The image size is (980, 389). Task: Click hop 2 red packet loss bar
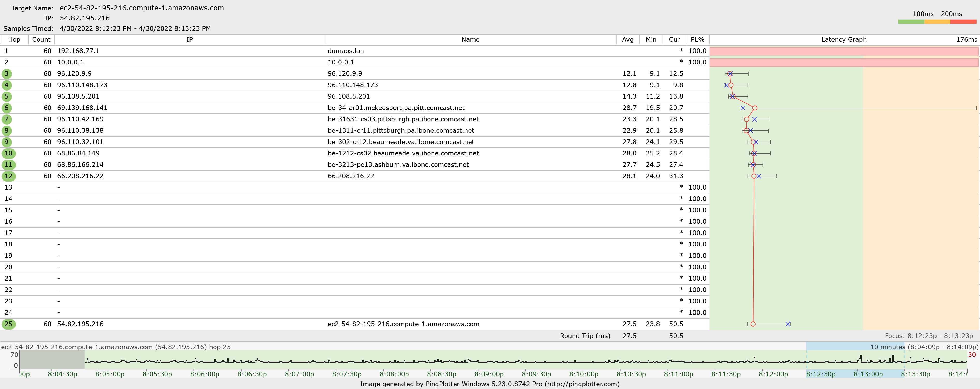point(844,62)
